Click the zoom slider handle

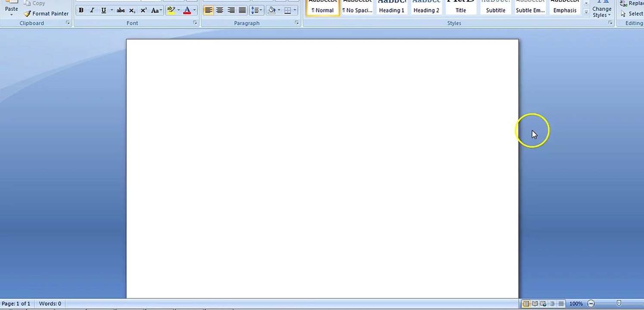point(619,303)
